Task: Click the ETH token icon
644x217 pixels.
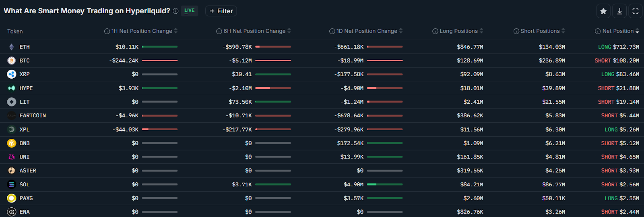Action: (x=12, y=47)
